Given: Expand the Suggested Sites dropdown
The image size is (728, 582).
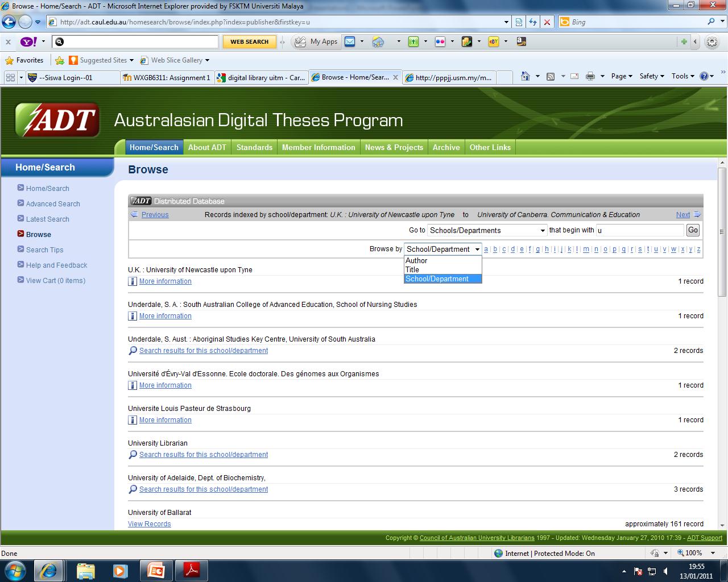Looking at the screenshot, I should click(x=131, y=60).
